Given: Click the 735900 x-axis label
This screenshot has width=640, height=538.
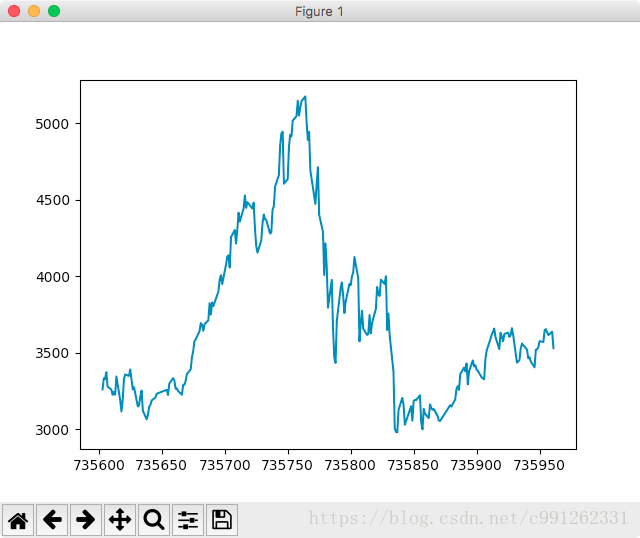Looking at the screenshot, I should pyautogui.click(x=476, y=465).
